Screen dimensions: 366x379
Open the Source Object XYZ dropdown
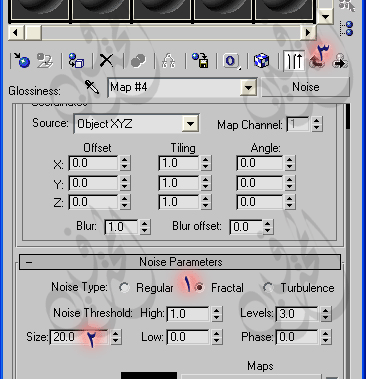[190, 124]
